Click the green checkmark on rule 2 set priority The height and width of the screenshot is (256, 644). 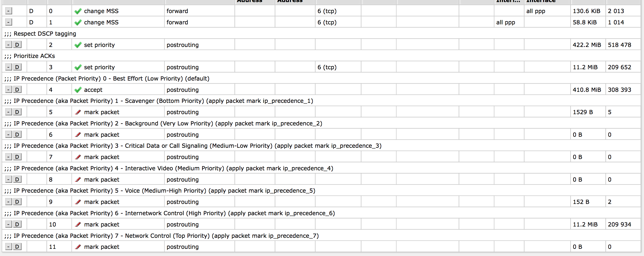tap(78, 45)
